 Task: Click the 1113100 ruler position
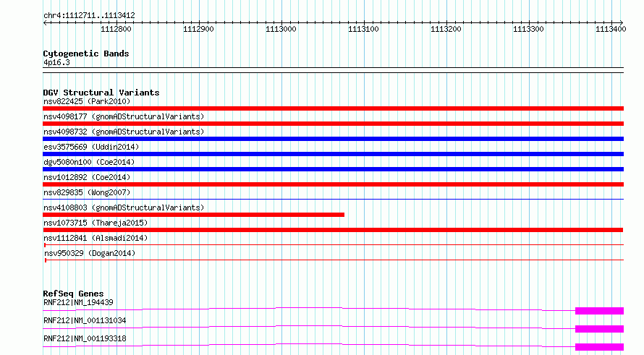363,29
